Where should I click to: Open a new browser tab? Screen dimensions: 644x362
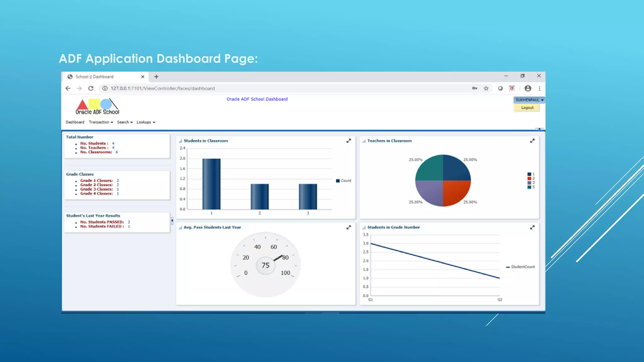click(156, 77)
